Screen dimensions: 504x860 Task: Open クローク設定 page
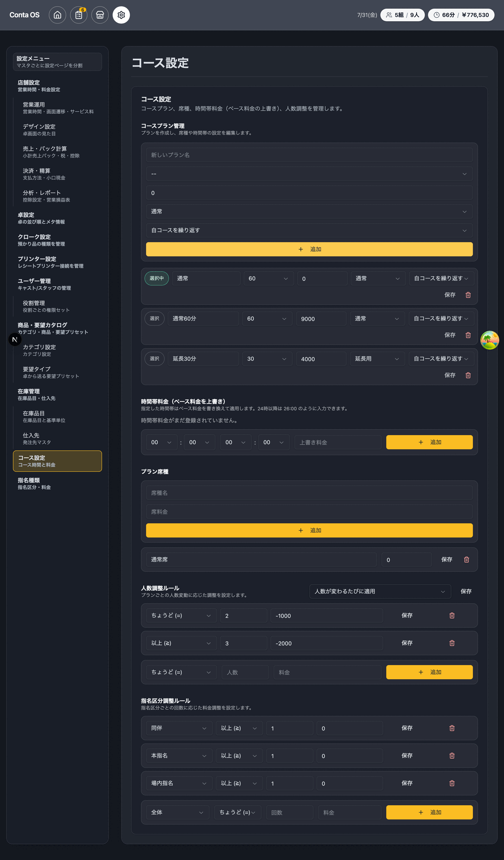(57, 240)
